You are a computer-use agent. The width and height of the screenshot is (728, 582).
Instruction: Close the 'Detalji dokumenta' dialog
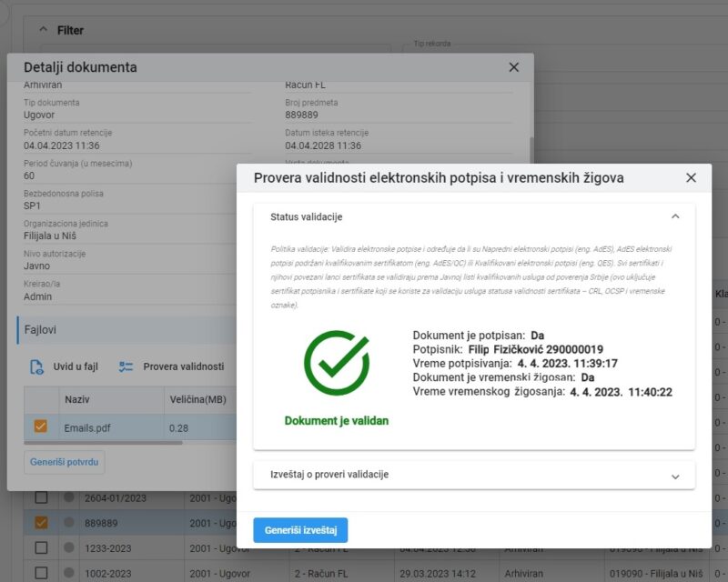(x=513, y=67)
